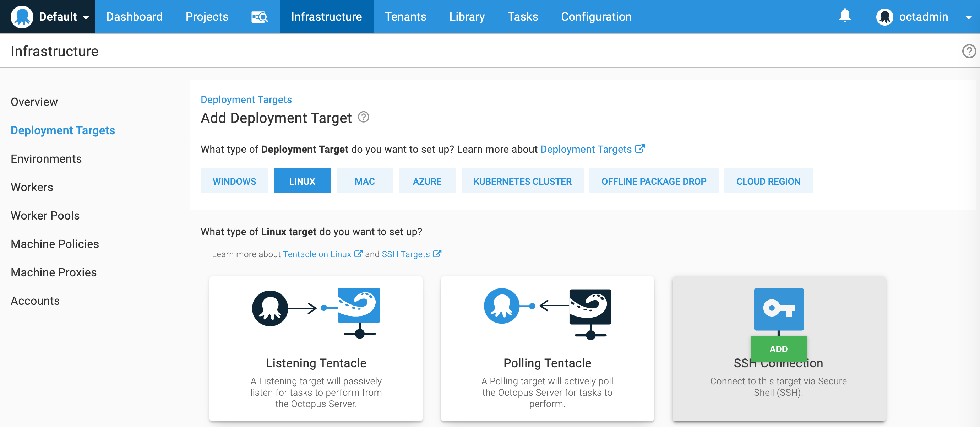
Task: Open Workers in the sidebar
Action: pyautogui.click(x=32, y=187)
